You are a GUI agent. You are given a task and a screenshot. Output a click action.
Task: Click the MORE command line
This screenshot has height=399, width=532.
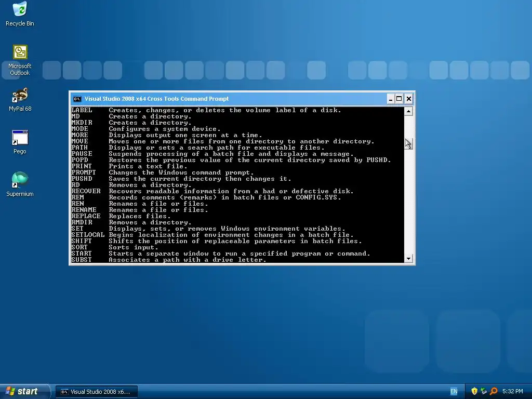[x=167, y=135]
